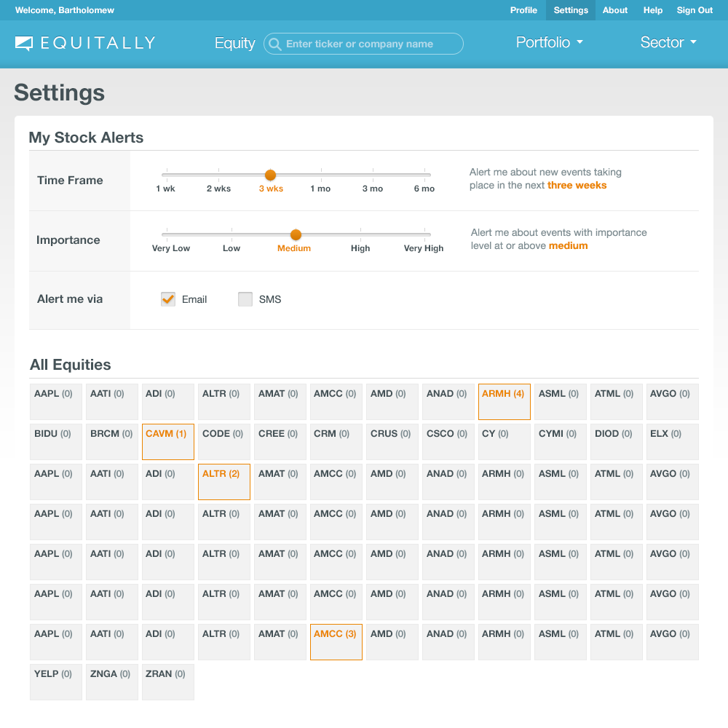Image resolution: width=728 pixels, height=728 pixels.
Task: Select the CAVM (1) equity tile
Action: (168, 442)
